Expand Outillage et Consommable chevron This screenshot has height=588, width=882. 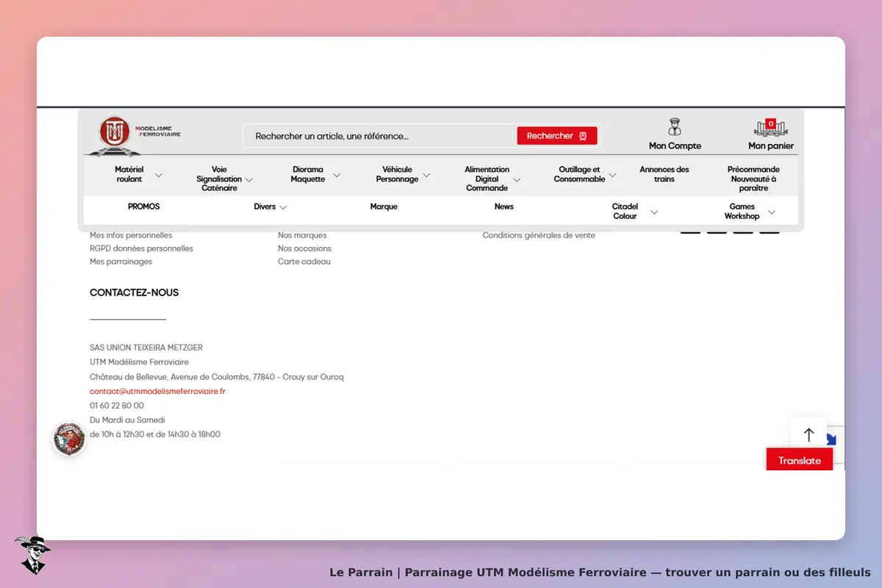click(612, 175)
